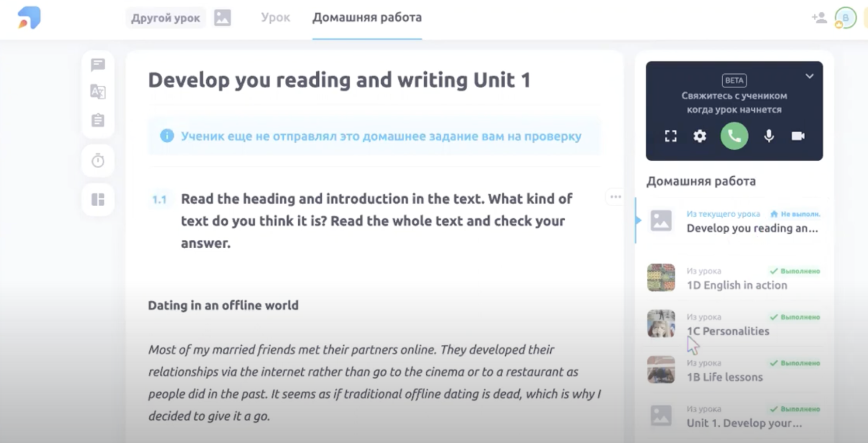Image resolution: width=868 pixels, height=443 pixels.
Task: Start the timer icon in sidebar
Action: click(x=98, y=161)
